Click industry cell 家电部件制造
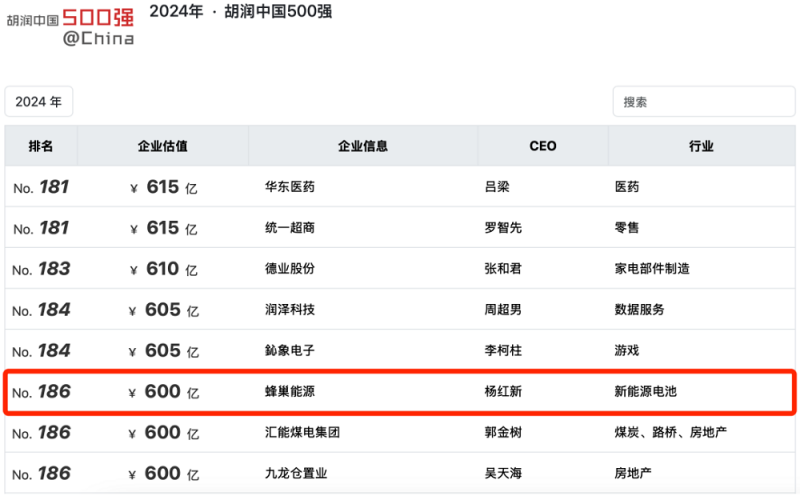 click(652, 268)
